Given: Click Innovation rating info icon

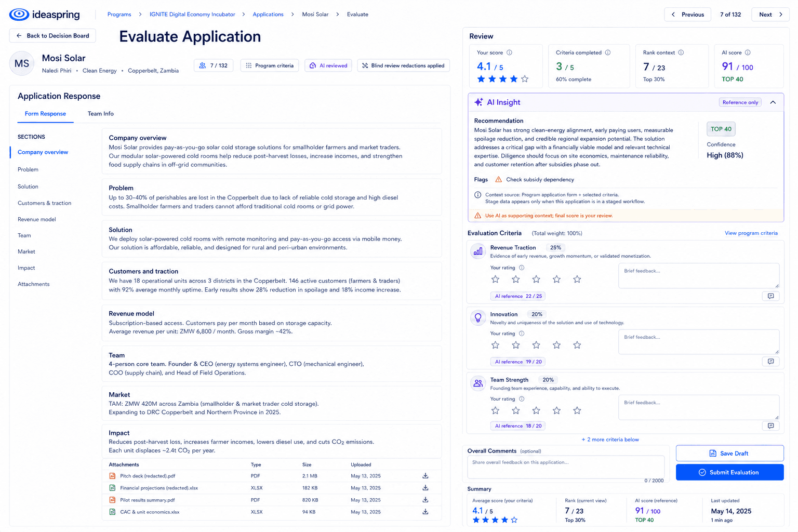Looking at the screenshot, I should pos(522,334).
